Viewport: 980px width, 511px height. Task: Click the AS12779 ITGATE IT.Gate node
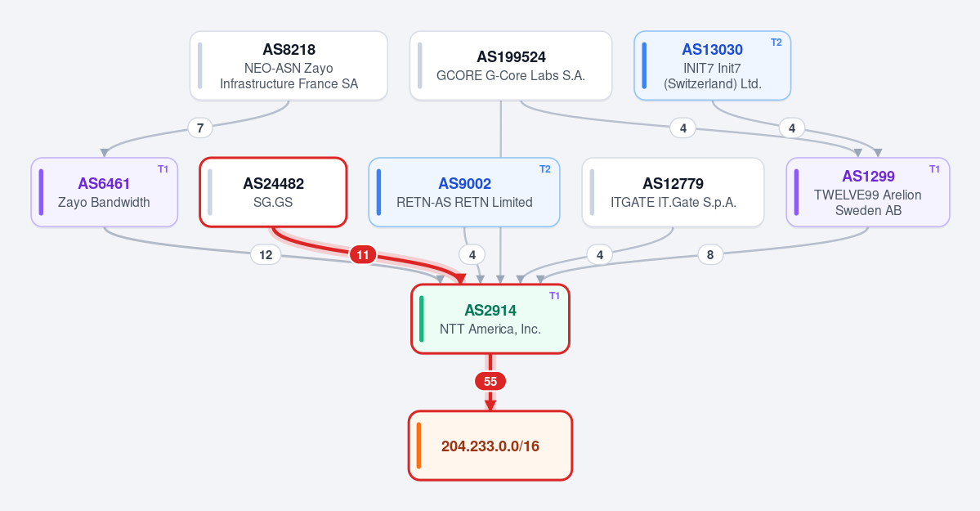pyautogui.click(x=673, y=192)
